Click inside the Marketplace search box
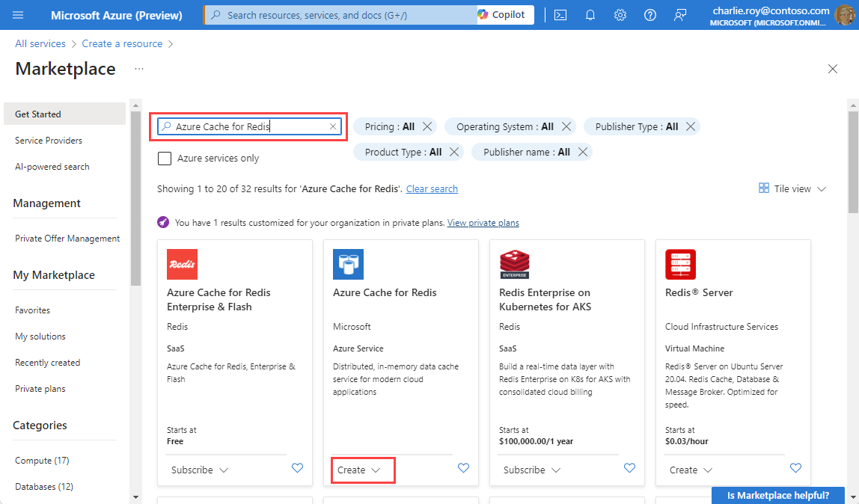The width and height of the screenshot is (859, 504). pos(248,126)
